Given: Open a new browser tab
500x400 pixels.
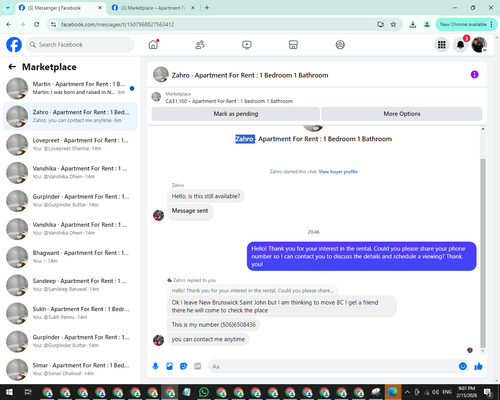Looking at the screenshot, I should click(x=207, y=8).
